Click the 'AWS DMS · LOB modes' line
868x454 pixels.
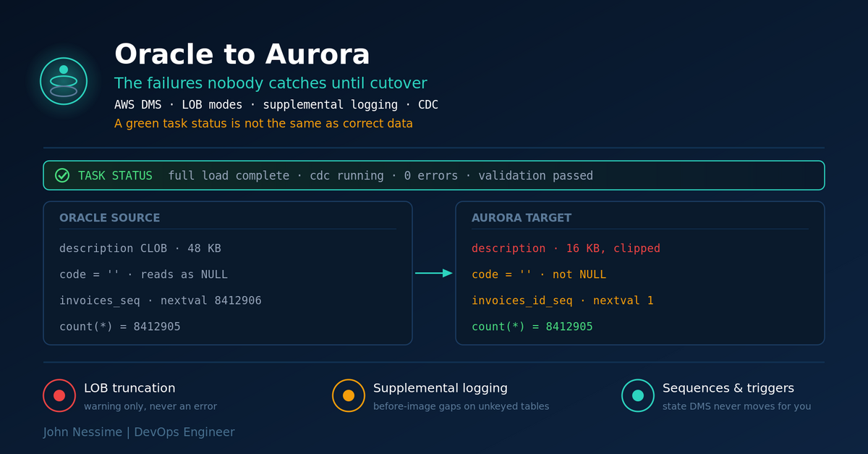[276, 105]
